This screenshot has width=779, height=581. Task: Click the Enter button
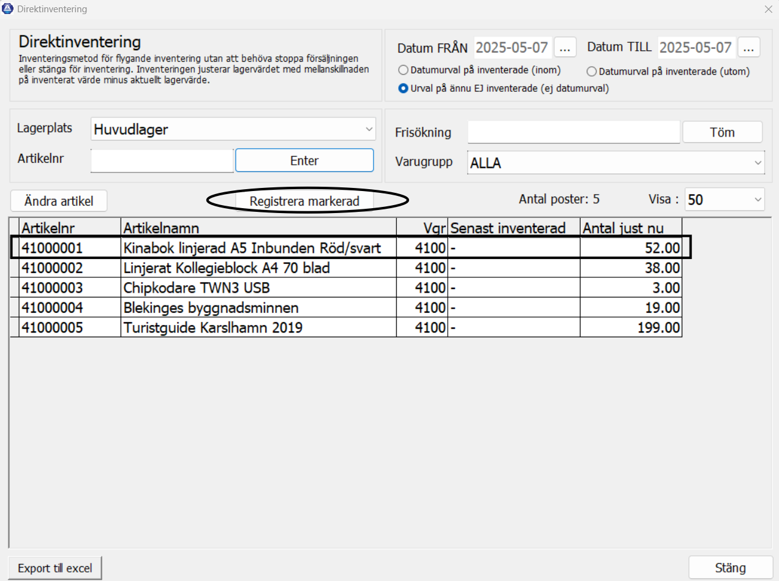point(305,161)
